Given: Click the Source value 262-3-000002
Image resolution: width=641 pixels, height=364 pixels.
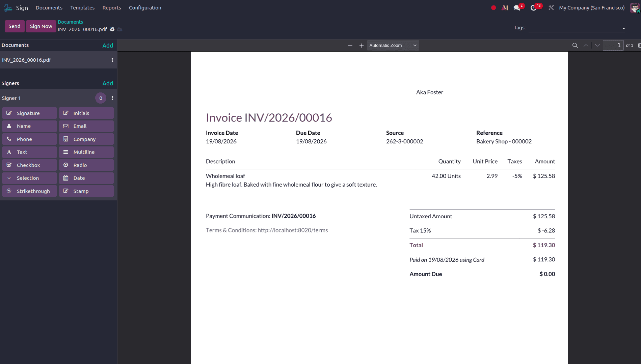Looking at the screenshot, I should point(404,141).
